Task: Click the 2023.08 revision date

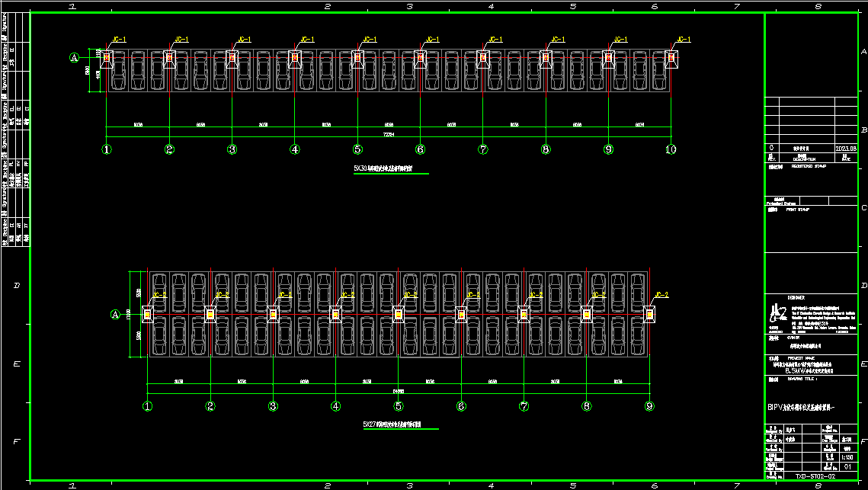Action: tap(846, 149)
